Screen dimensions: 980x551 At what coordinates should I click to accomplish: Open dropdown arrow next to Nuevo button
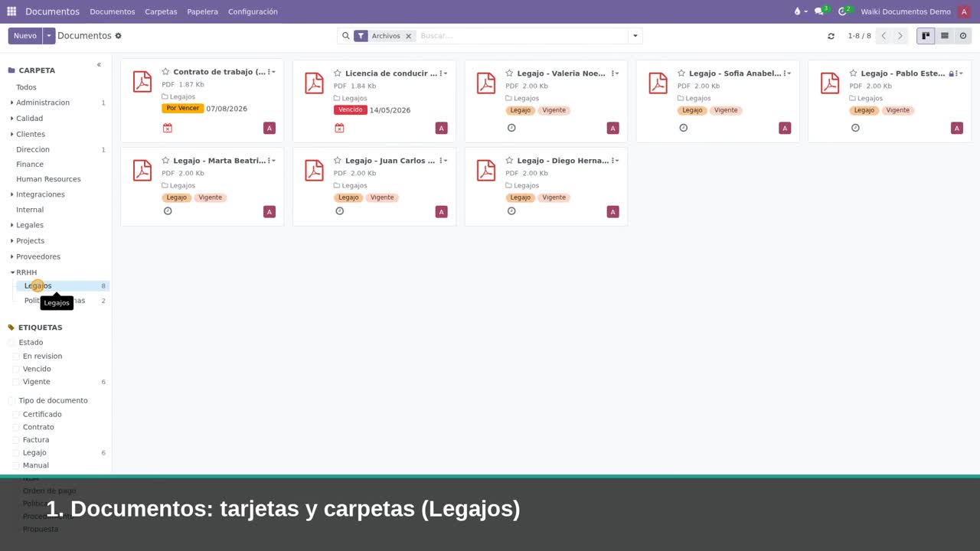click(x=49, y=36)
